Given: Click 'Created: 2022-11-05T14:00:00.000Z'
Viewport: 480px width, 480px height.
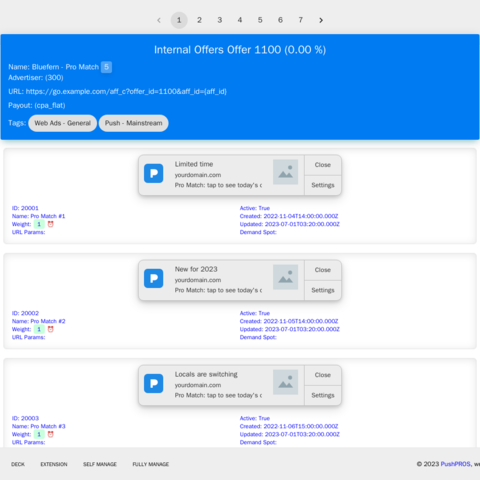Looking at the screenshot, I should click(x=289, y=321).
